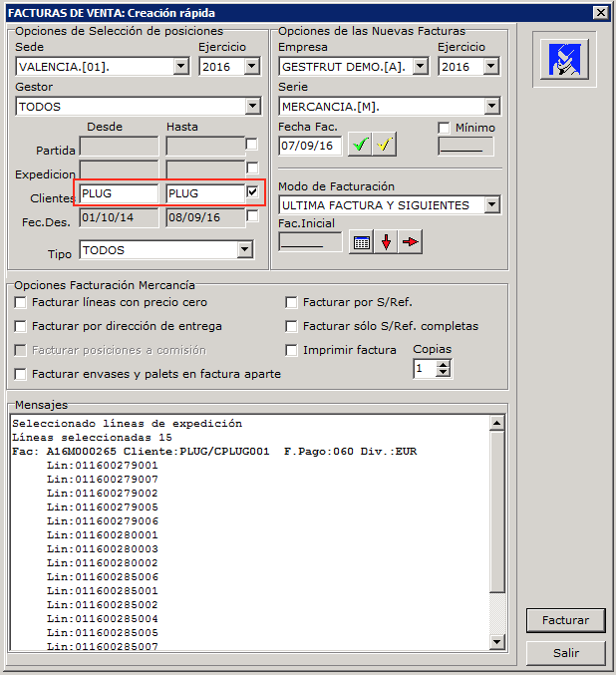Close the Facturas de Venta window
Image resolution: width=616 pixels, height=675 pixels.
pos(599,13)
